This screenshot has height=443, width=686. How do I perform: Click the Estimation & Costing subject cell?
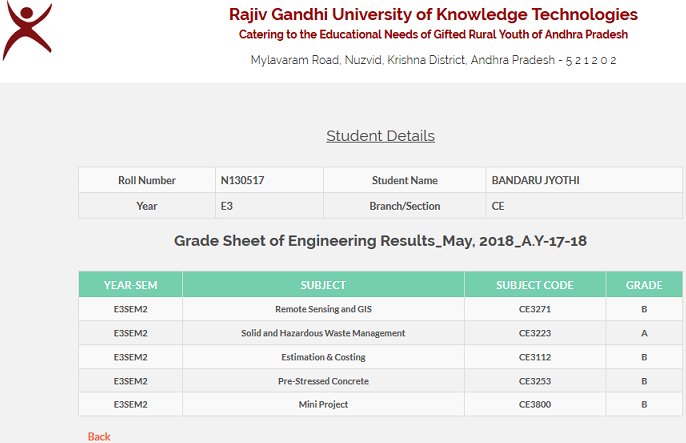pos(323,357)
